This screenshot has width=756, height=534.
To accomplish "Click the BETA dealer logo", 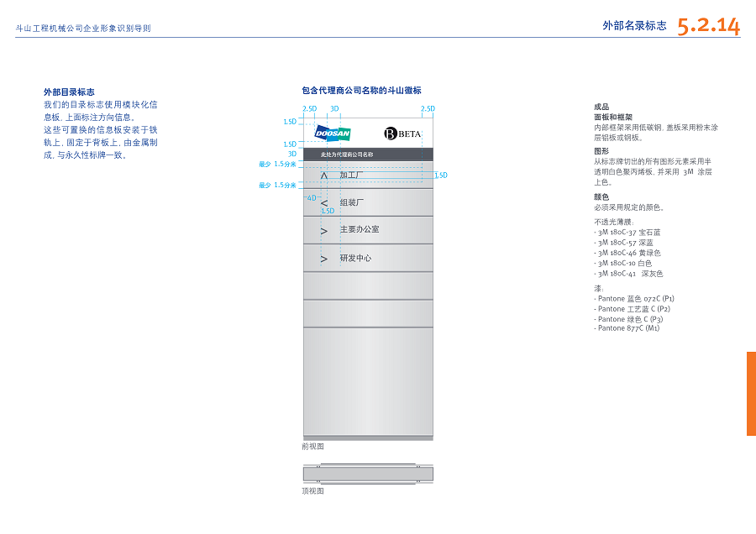I will coord(402,133).
